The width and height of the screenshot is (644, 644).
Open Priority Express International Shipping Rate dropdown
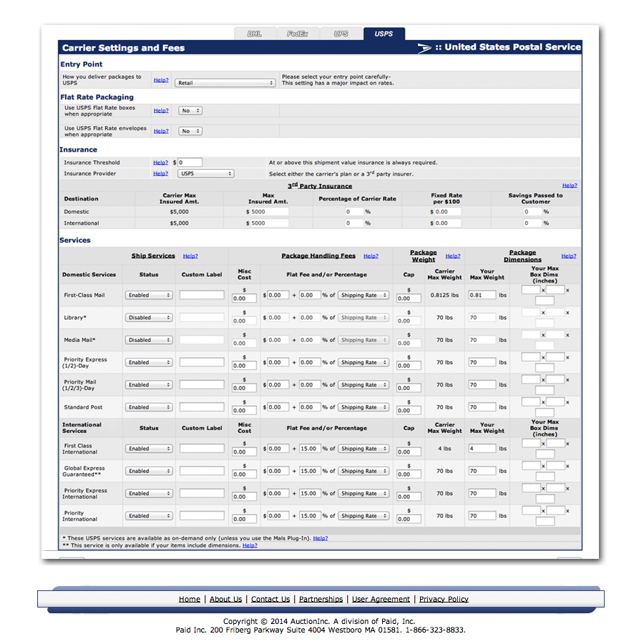pos(364,494)
